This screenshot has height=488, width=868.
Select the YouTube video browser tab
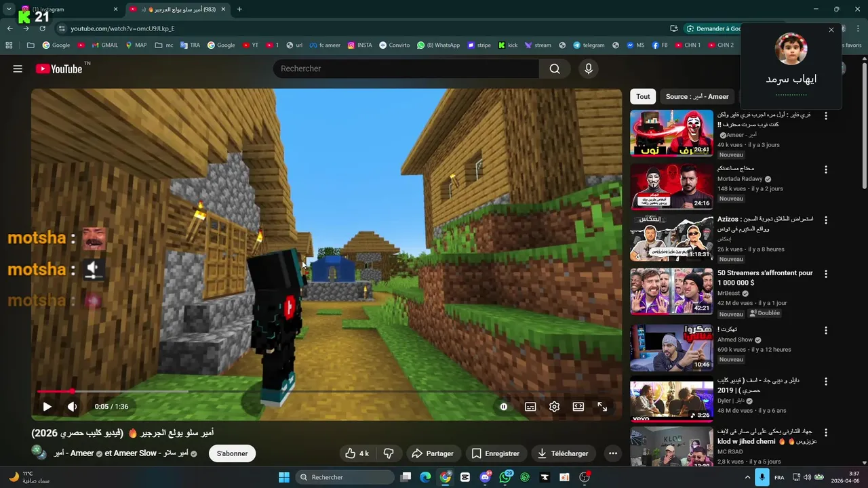point(178,9)
